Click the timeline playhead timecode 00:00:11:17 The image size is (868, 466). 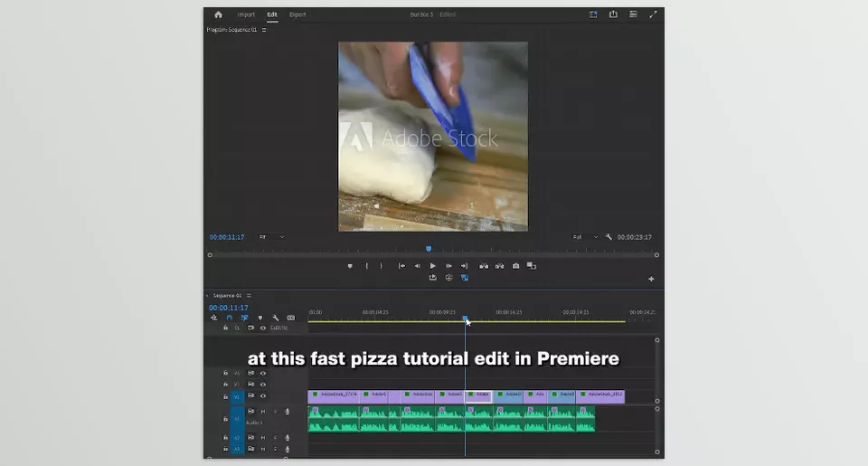pyautogui.click(x=229, y=308)
